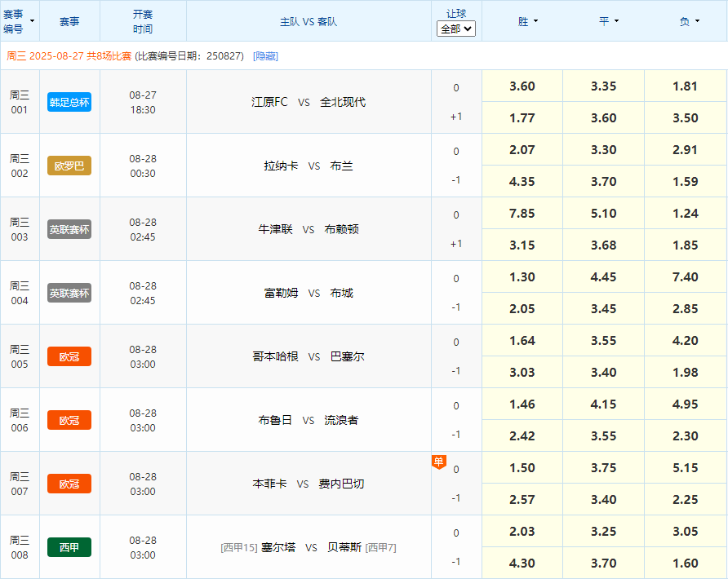Open the 平 column header menu
Viewport: 728px width, 579px height.
pos(609,21)
